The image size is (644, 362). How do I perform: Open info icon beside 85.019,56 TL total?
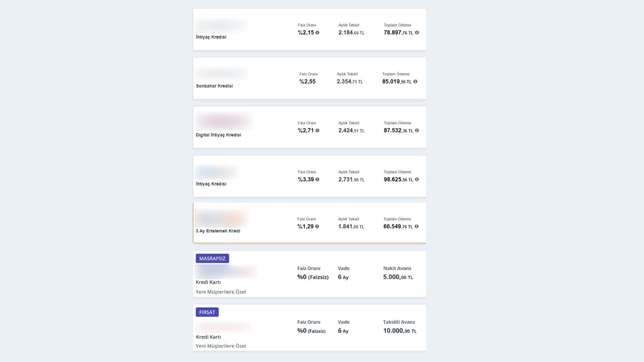point(415,82)
